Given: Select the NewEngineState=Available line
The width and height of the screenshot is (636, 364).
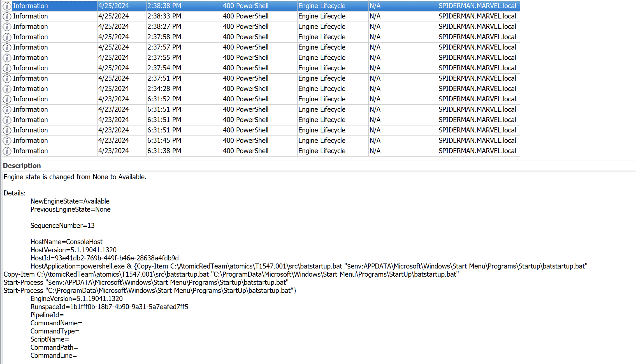Looking at the screenshot, I should [x=70, y=201].
